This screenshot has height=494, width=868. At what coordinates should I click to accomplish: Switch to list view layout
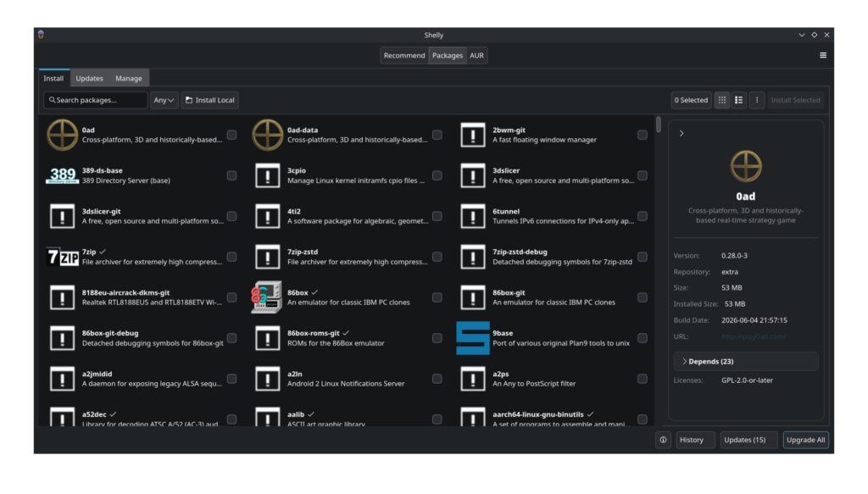click(738, 100)
